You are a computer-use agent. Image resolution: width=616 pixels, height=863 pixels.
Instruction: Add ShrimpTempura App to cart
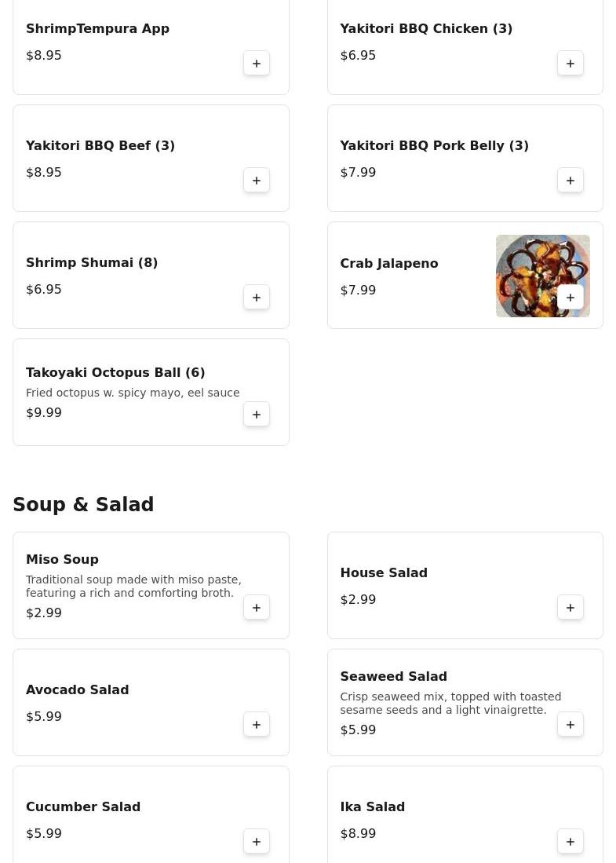point(257,64)
